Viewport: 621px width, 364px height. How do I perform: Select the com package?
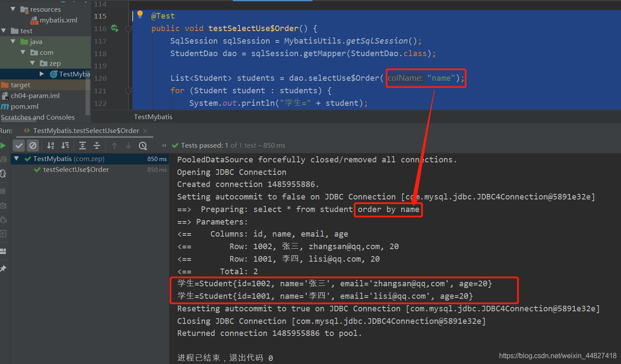[47, 52]
